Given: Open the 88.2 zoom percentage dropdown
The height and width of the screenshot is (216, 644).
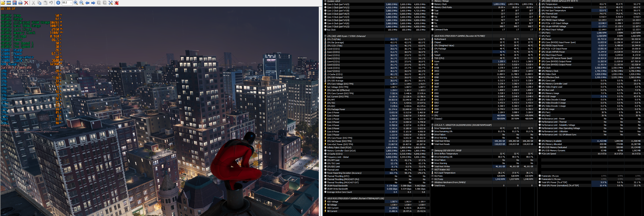Looking at the screenshot, I should pyautogui.click(x=71, y=3).
